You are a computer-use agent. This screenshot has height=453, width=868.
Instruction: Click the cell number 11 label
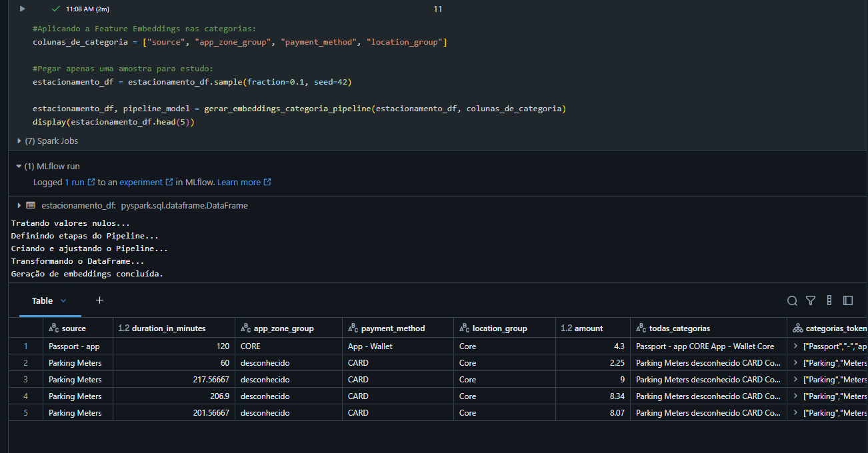(x=437, y=9)
